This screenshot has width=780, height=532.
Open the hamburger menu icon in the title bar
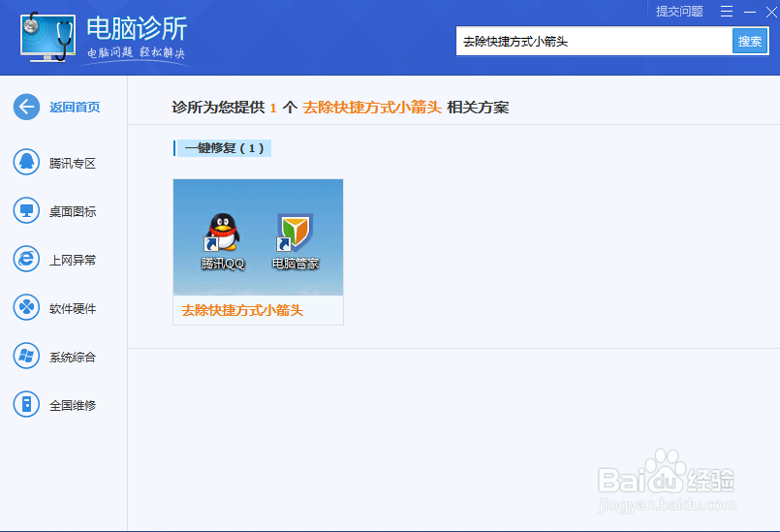point(727,11)
